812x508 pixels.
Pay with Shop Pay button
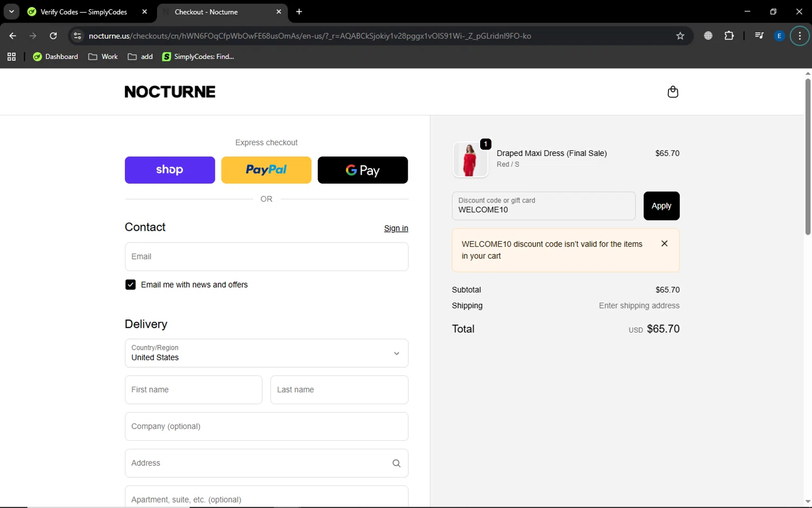(170, 170)
